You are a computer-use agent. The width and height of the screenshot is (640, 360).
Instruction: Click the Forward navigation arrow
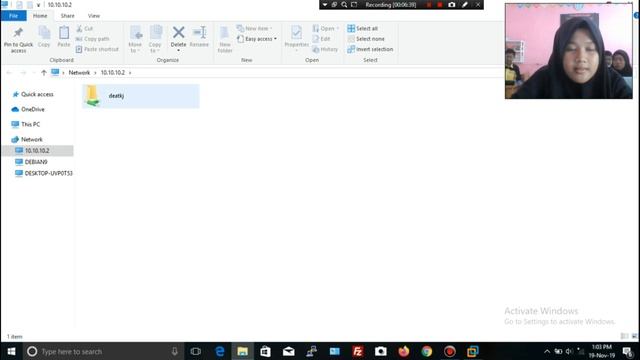(23, 73)
